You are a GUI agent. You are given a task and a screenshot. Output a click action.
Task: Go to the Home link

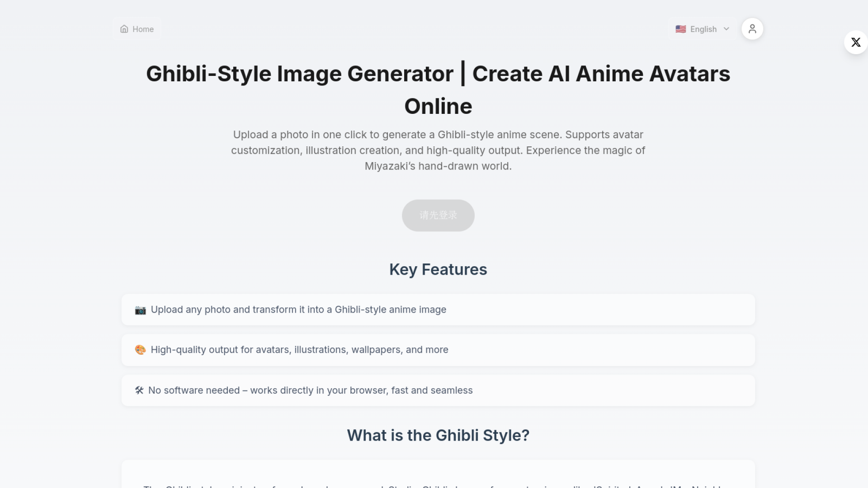click(x=143, y=29)
